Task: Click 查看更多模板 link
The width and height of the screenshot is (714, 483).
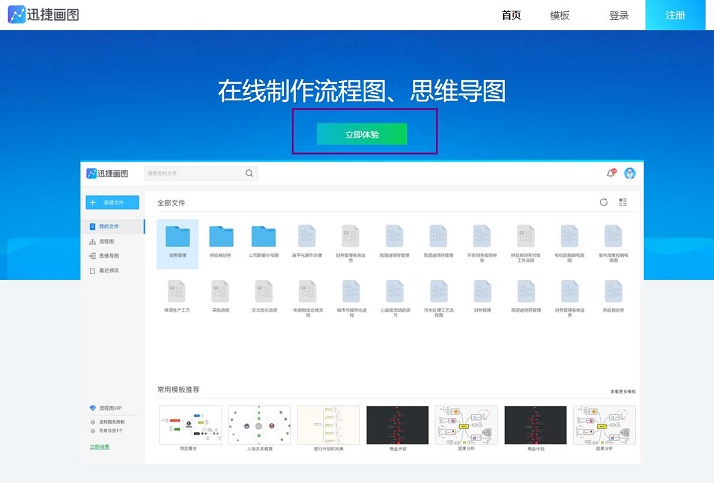Action: [x=623, y=391]
